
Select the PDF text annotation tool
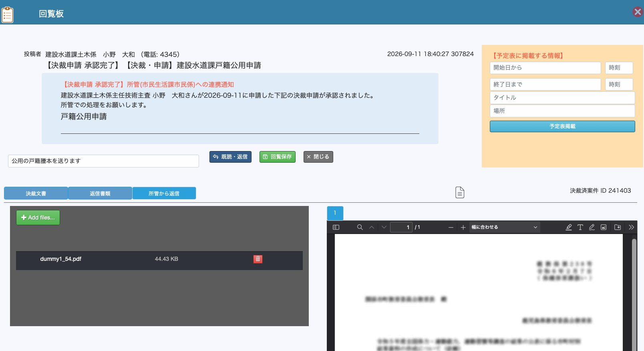point(580,227)
